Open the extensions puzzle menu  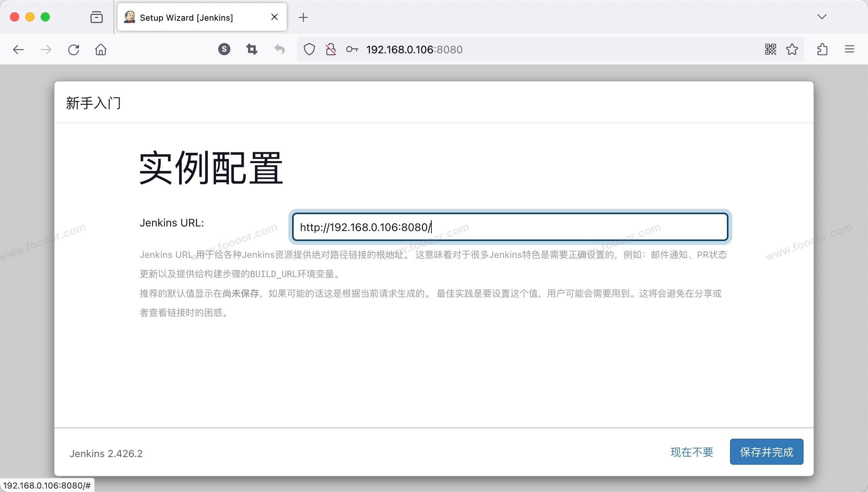pyautogui.click(x=822, y=50)
